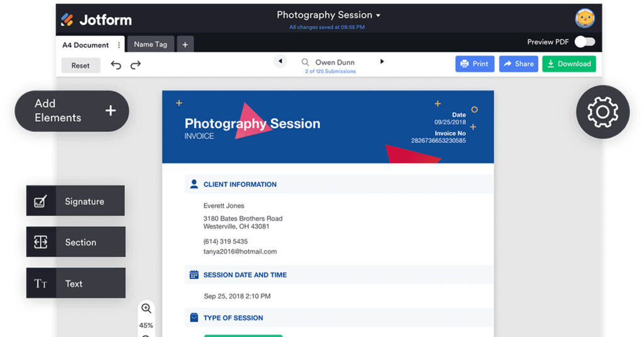
Task: Open A4 Document tab options menu
Action: click(119, 45)
